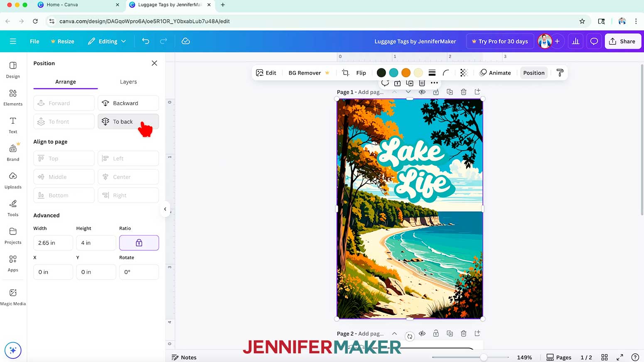Viewport: 644px width, 362px height.
Task: Click the Position toolbar button
Action: tap(534, 73)
